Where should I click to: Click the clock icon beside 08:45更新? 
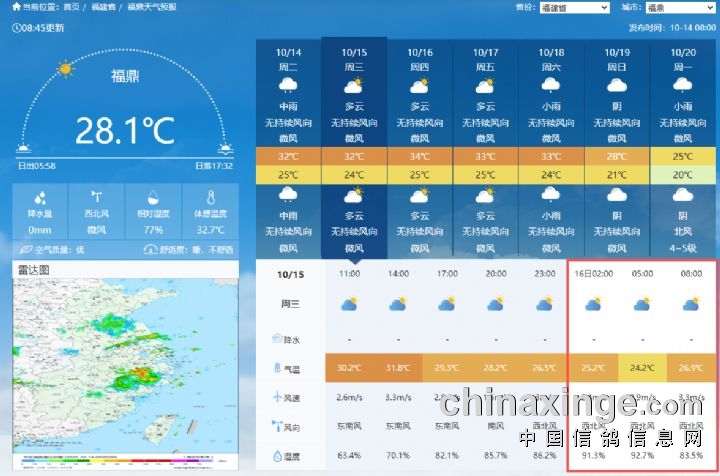pos(16,27)
